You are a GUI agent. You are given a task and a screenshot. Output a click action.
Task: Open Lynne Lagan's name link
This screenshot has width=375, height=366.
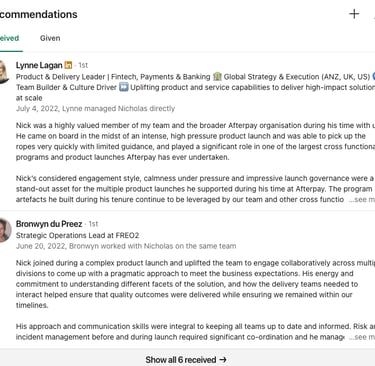coord(39,65)
